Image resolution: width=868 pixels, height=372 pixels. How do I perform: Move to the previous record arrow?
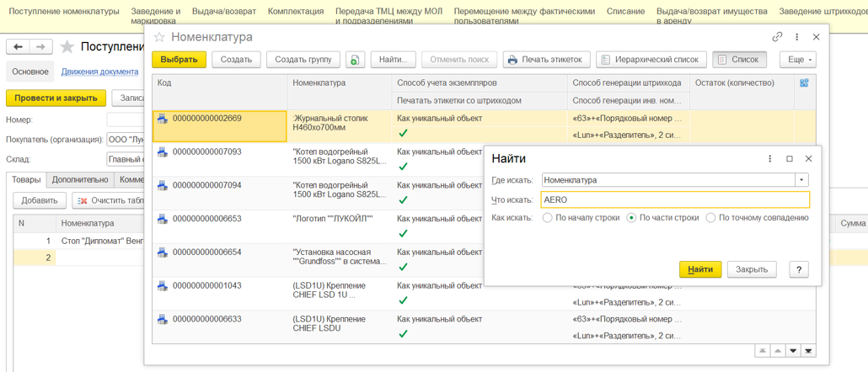pos(778,351)
